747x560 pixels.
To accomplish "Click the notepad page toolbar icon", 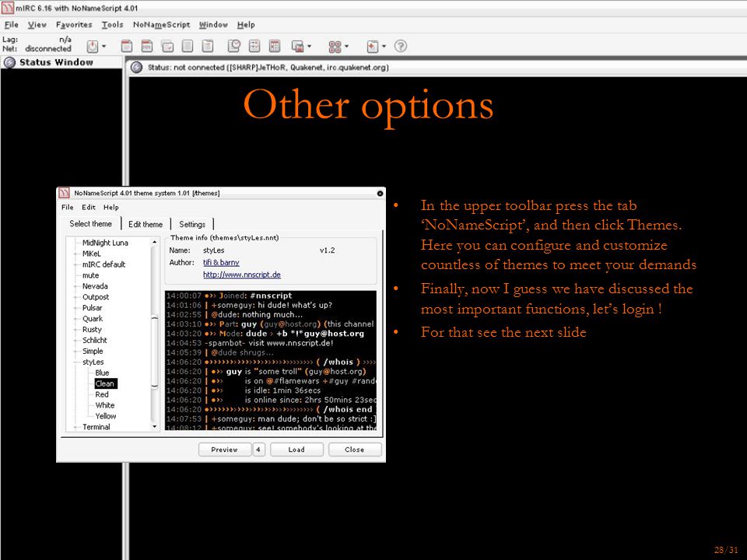I will (x=208, y=46).
